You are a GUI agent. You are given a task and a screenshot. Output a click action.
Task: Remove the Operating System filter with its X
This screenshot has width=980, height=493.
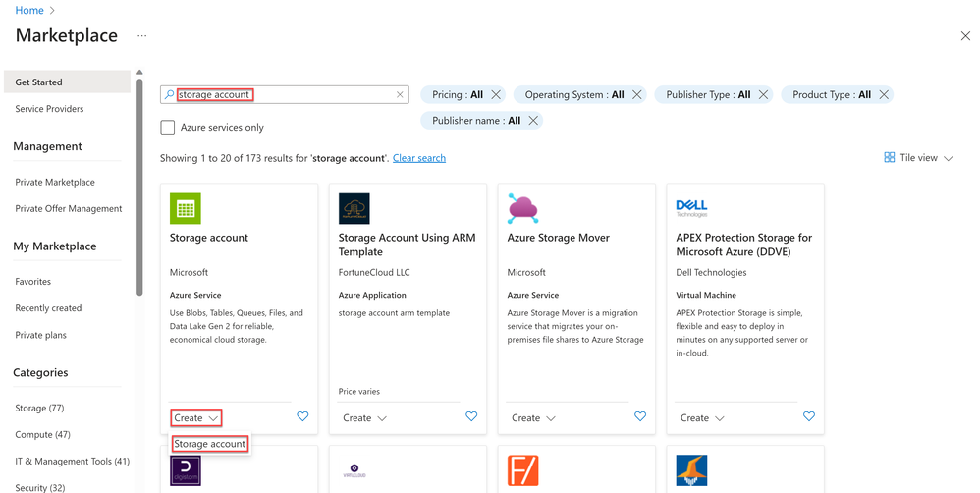tap(637, 95)
